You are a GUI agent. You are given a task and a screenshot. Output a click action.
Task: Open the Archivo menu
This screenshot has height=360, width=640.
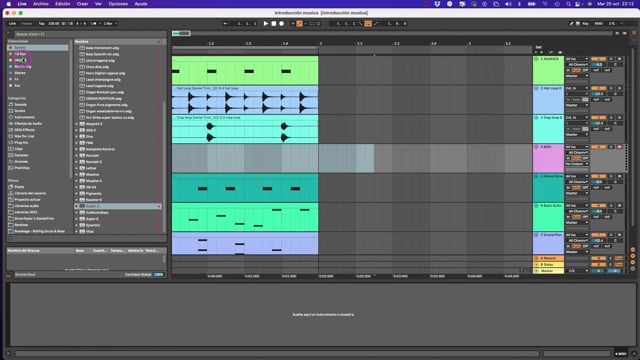click(x=40, y=4)
